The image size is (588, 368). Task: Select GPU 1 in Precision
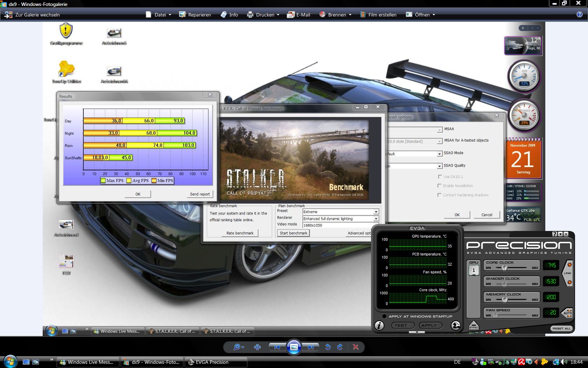pyautogui.click(x=474, y=270)
